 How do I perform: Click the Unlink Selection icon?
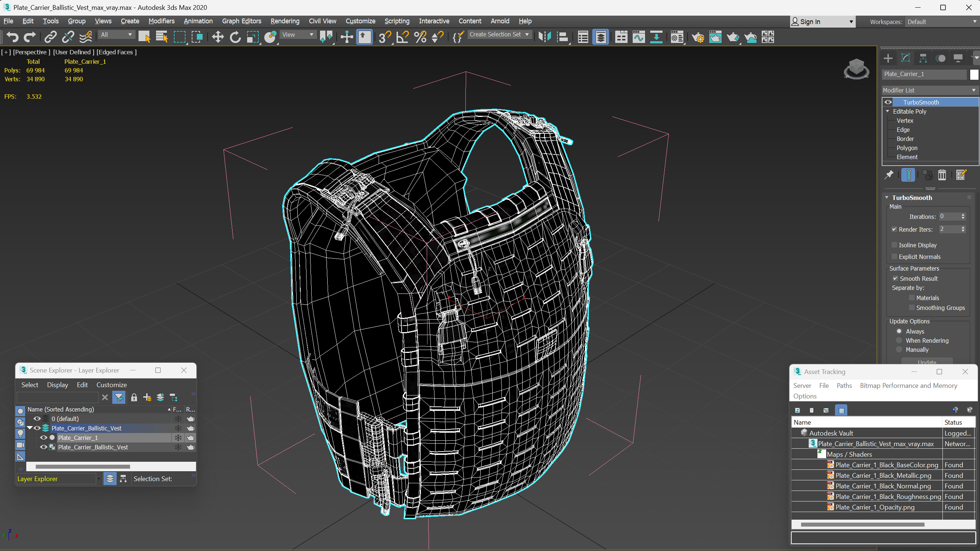[68, 37]
